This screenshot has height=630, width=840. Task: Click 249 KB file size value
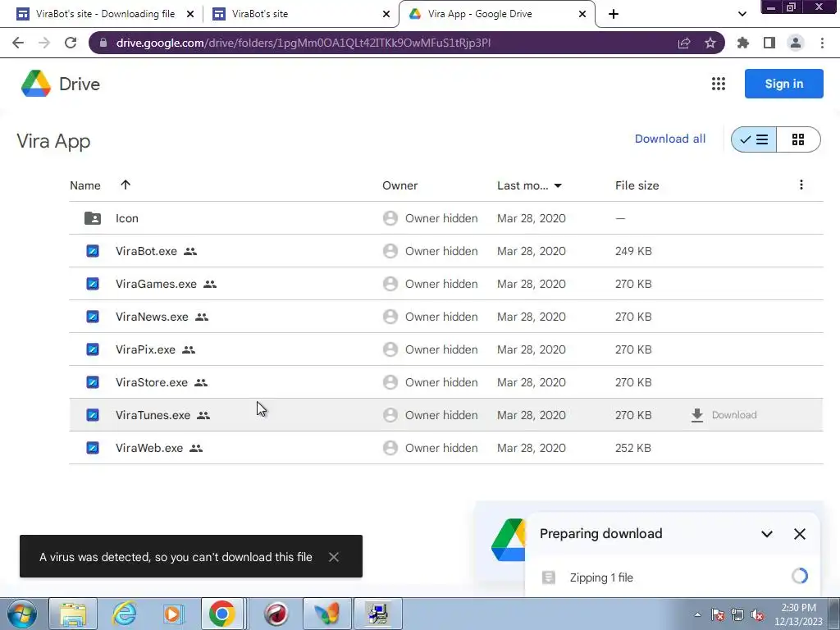(633, 251)
